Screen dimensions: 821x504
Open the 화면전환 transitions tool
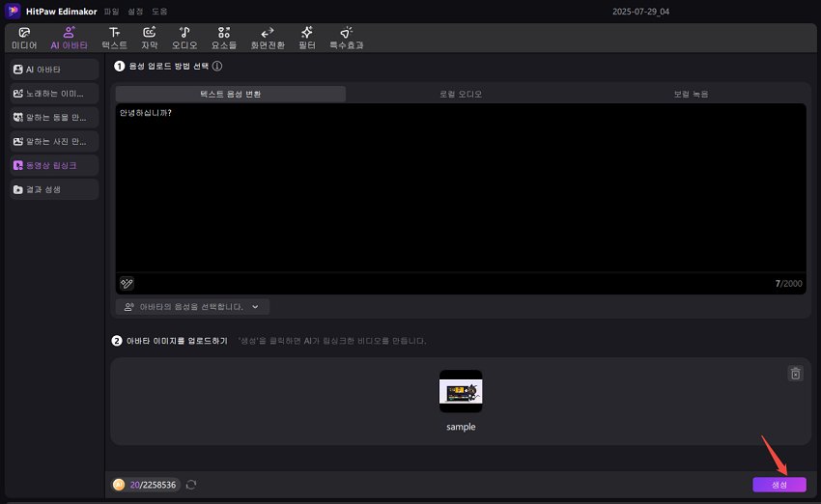pyautogui.click(x=268, y=39)
